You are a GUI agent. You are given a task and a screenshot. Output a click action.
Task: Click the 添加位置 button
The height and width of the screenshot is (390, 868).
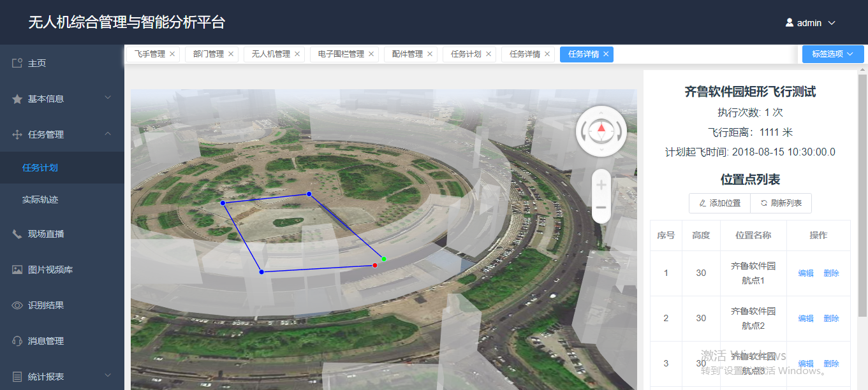(x=719, y=203)
